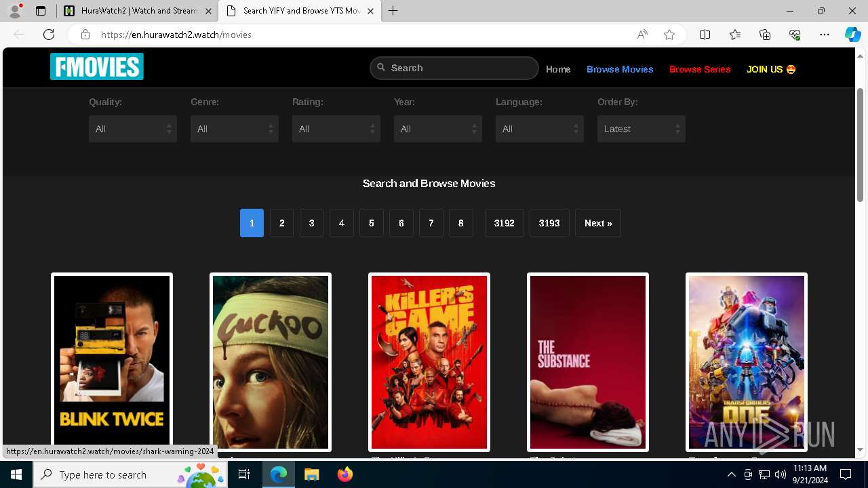Screen dimensions: 868x488
Task: Open the Favorites list icon
Action: coord(735,35)
